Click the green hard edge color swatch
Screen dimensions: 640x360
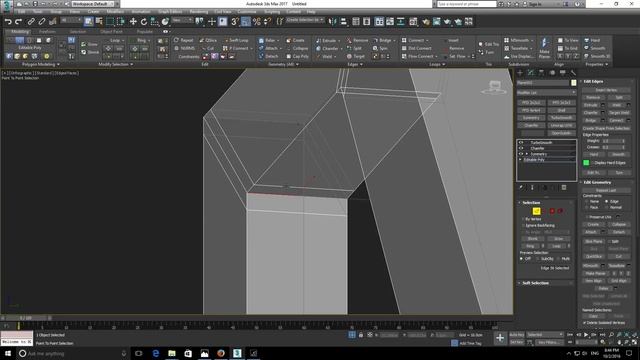586,163
